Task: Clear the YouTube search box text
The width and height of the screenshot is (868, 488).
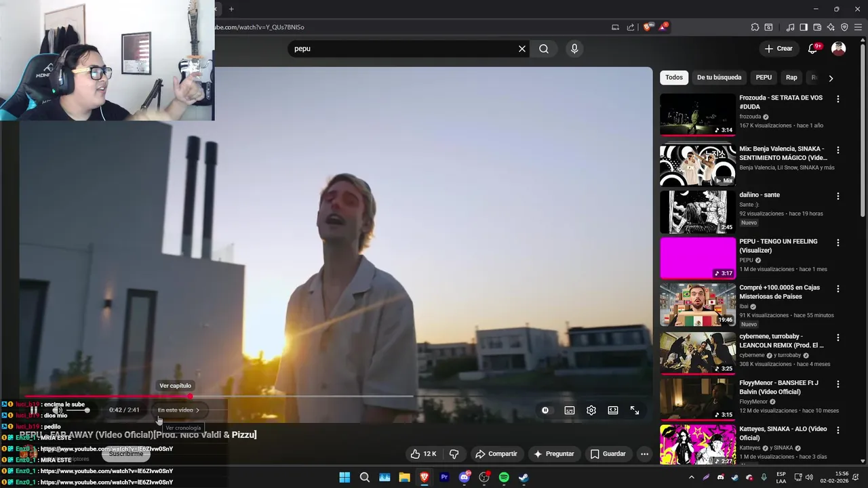Action: 522,49
